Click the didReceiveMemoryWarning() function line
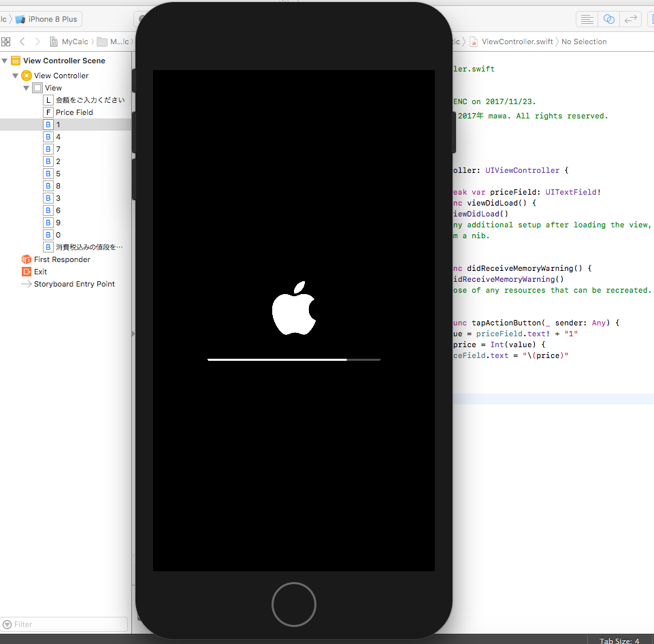This screenshot has height=644, width=654. (523, 268)
